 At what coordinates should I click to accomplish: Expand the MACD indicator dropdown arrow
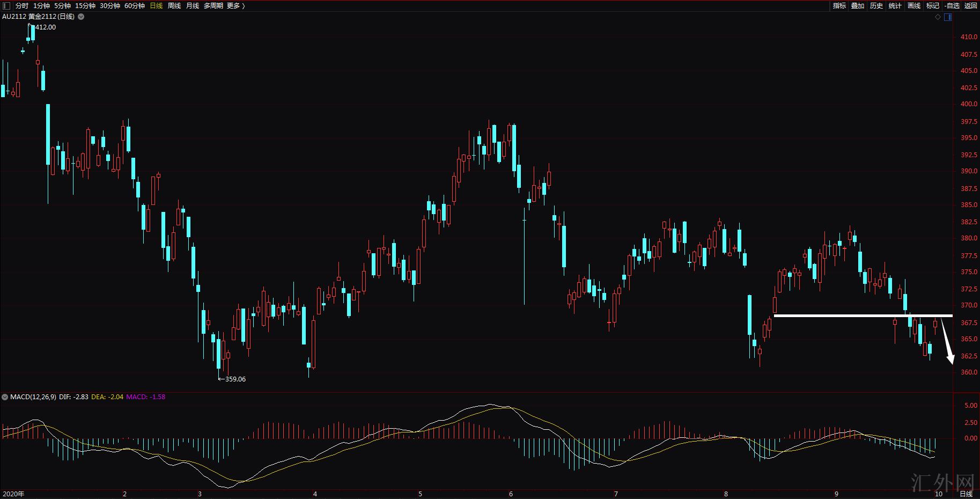tap(5, 397)
